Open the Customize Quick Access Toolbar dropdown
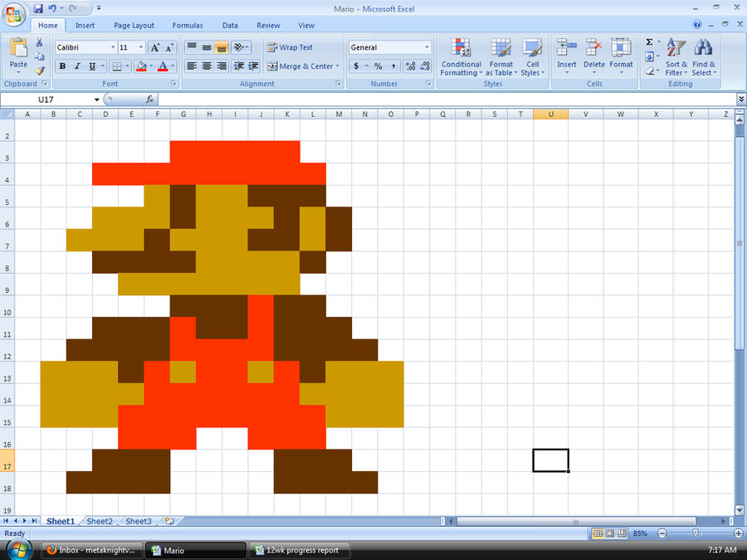The height and width of the screenshot is (560, 747). (99, 8)
